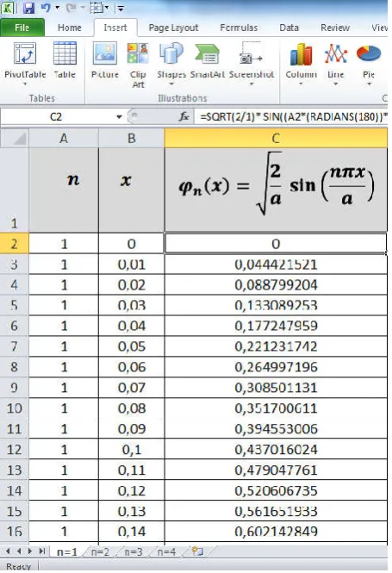Viewport: 392px width, 573px height.
Task: Select cell with value 0,520606735
Action: pos(276,490)
